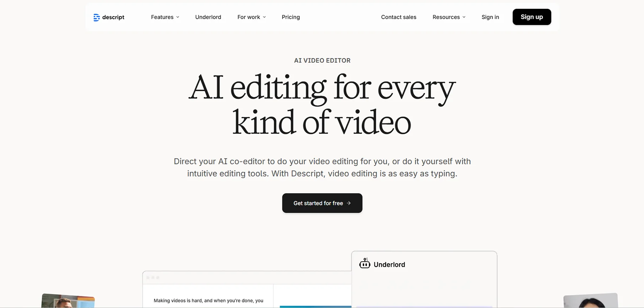Image resolution: width=644 pixels, height=308 pixels.
Task: Click the arrow icon in Get started button
Action: pyautogui.click(x=349, y=203)
